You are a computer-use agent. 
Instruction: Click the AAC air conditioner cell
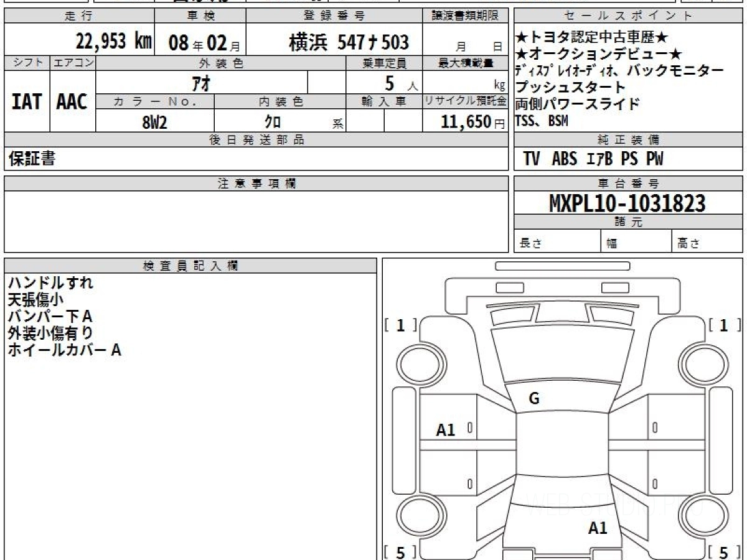click(72, 102)
